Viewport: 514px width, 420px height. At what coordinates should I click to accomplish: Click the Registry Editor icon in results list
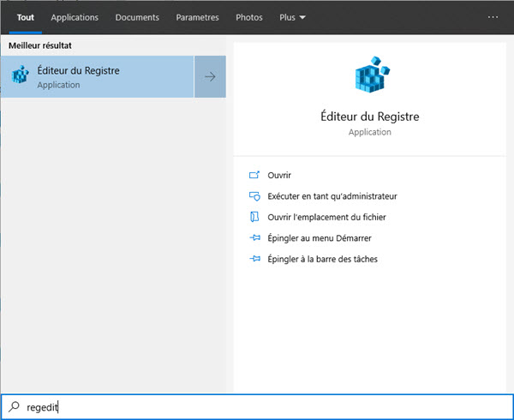click(21, 75)
